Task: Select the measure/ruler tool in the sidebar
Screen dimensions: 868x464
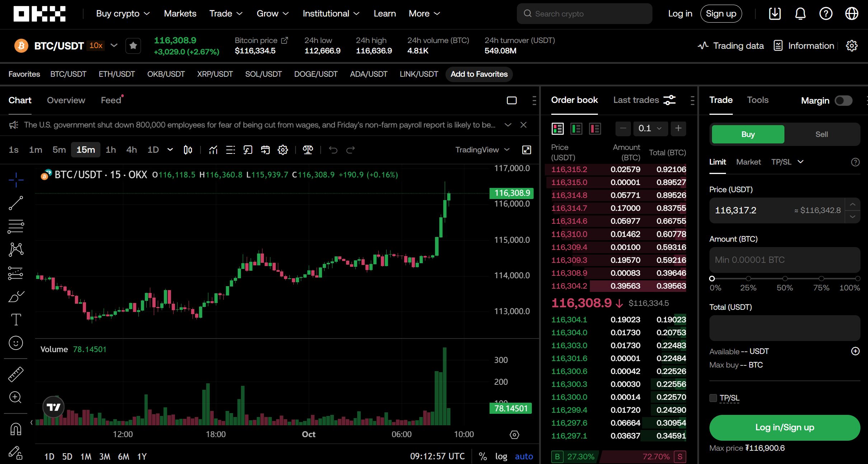Action: (x=15, y=374)
